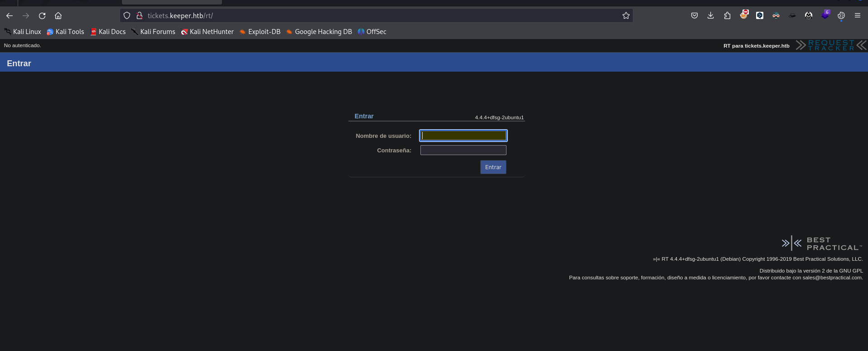Focus the Nombre de usuario field
Image resolution: width=868 pixels, height=351 pixels.
tap(463, 136)
